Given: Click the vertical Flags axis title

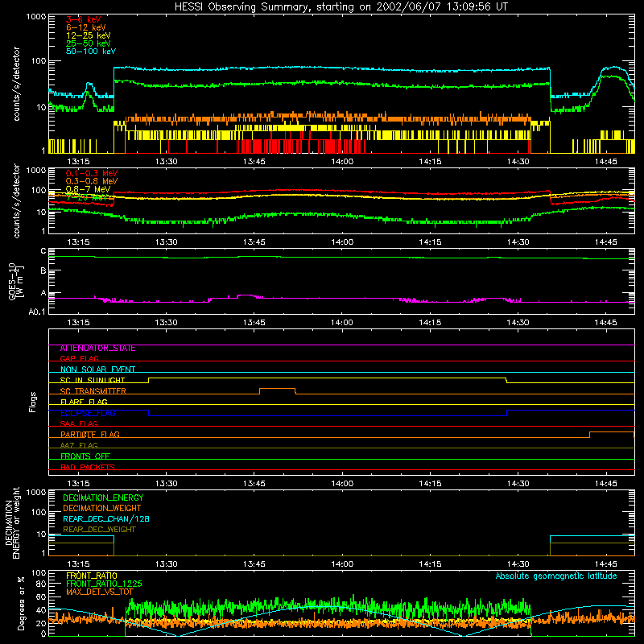Looking at the screenshot, I should pos(33,402).
